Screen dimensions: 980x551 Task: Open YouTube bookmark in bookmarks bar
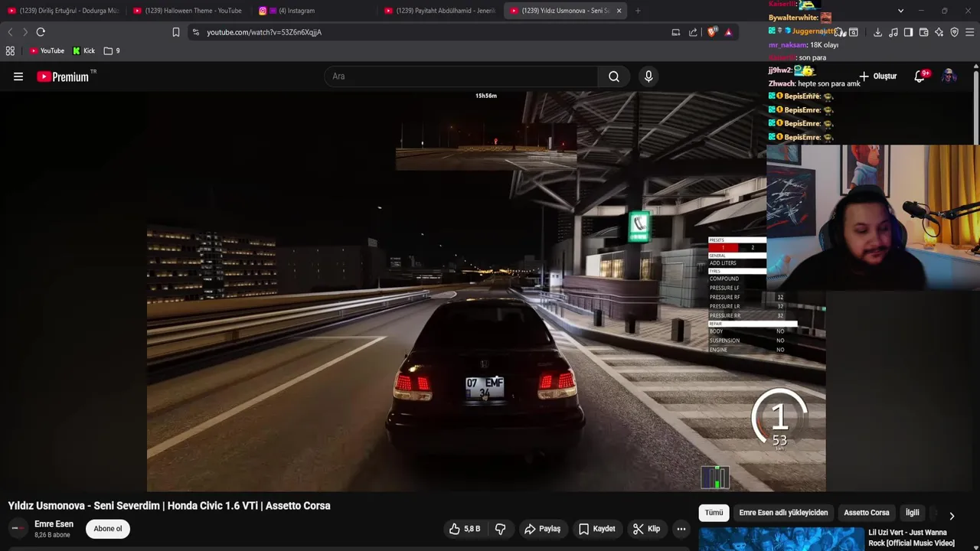click(x=47, y=51)
